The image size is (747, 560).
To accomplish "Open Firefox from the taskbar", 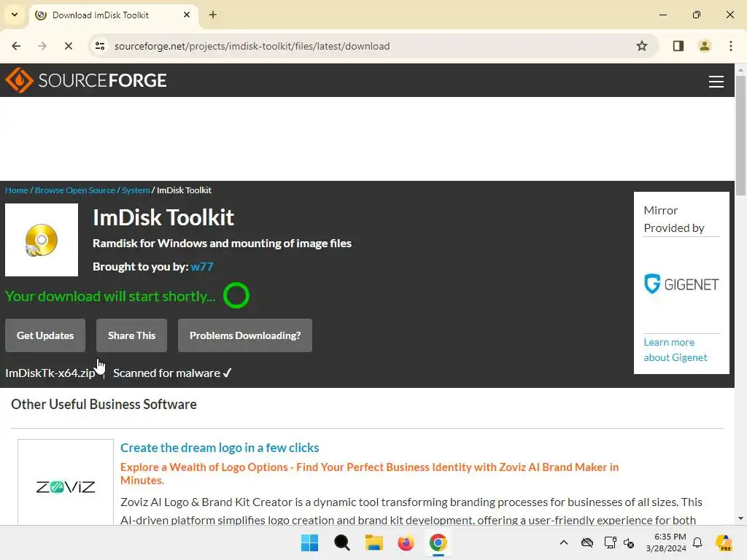I will click(406, 542).
